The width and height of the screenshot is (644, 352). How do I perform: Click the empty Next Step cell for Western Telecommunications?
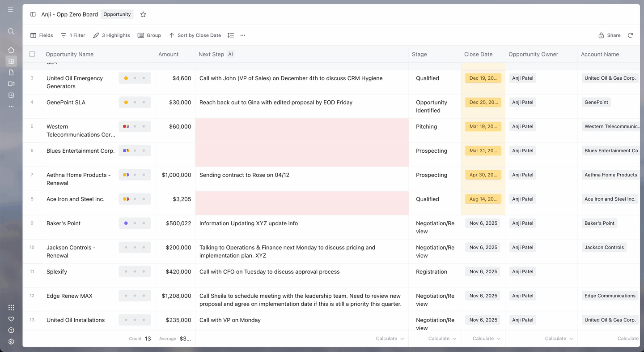coord(302,130)
